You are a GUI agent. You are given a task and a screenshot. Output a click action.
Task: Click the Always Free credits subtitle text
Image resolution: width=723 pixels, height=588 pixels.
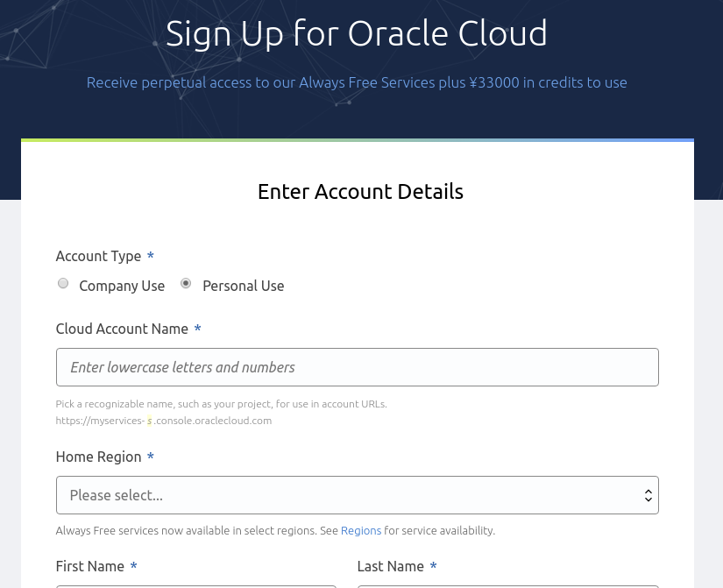(x=357, y=81)
